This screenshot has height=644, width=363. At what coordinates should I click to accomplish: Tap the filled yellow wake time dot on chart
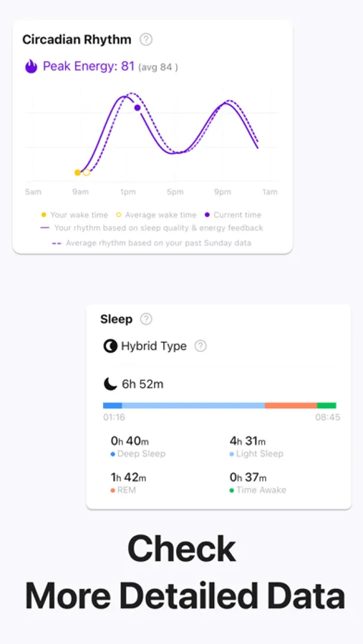pyautogui.click(x=77, y=172)
